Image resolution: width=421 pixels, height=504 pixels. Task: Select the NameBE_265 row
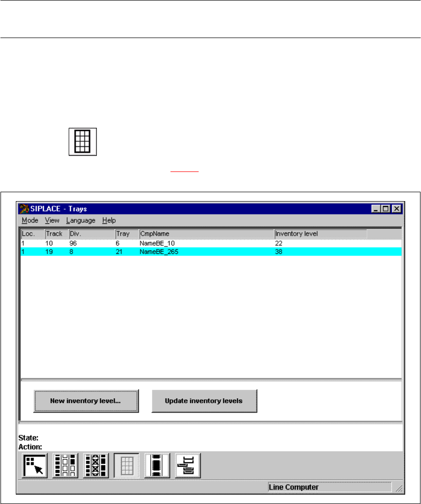click(x=211, y=252)
